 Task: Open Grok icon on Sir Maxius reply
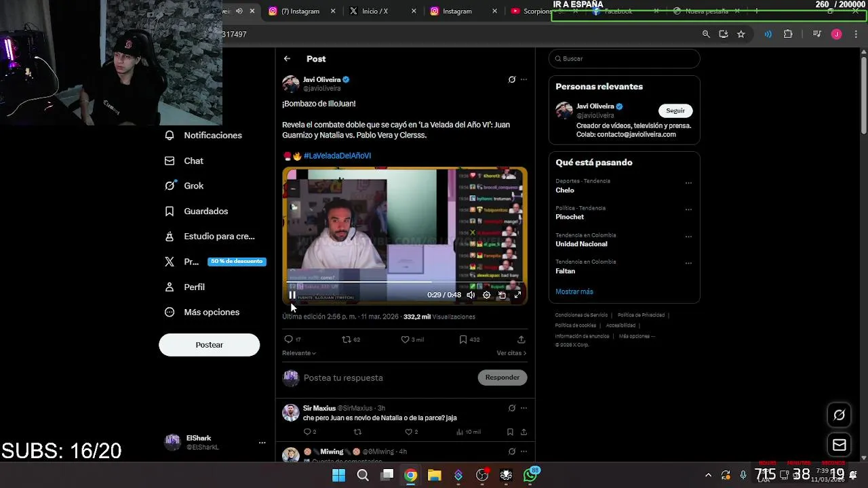[x=512, y=408]
